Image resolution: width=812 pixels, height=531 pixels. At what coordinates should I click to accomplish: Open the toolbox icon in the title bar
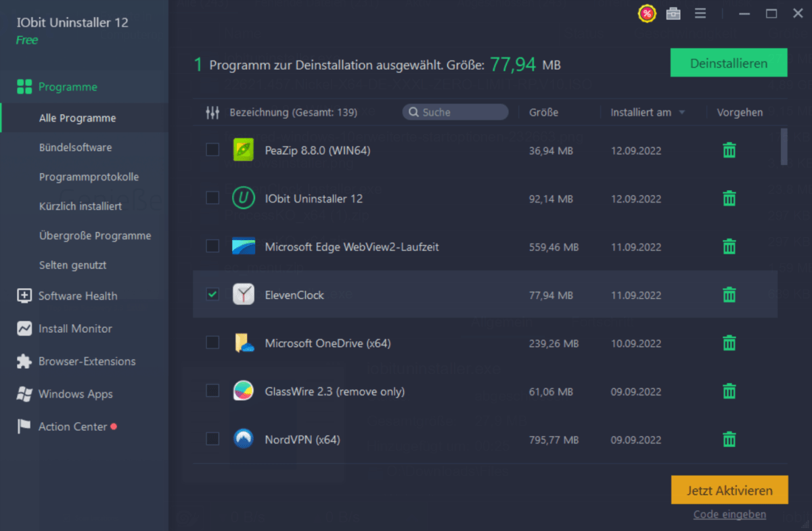[673, 13]
